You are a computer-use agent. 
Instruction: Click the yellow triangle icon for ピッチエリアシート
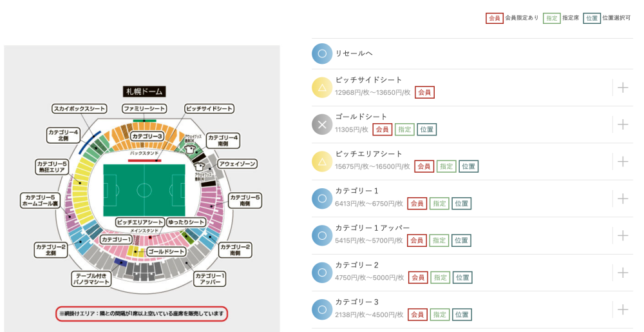click(322, 161)
